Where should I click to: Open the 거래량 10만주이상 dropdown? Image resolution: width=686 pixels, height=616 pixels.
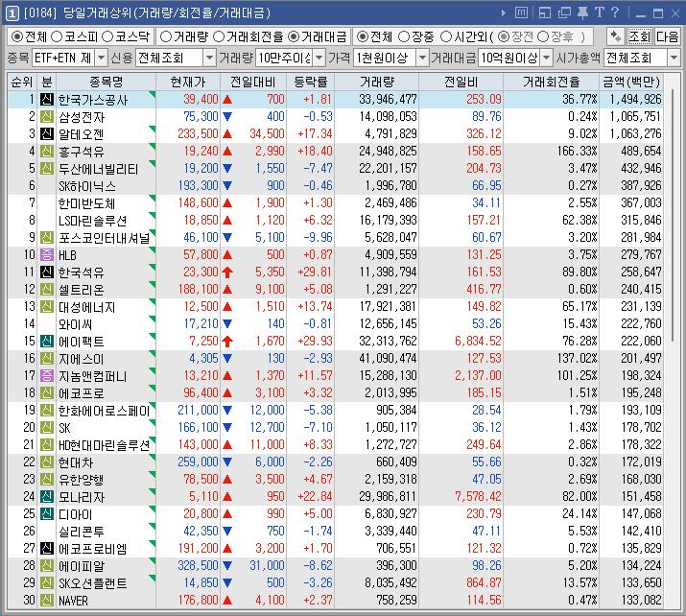319,58
